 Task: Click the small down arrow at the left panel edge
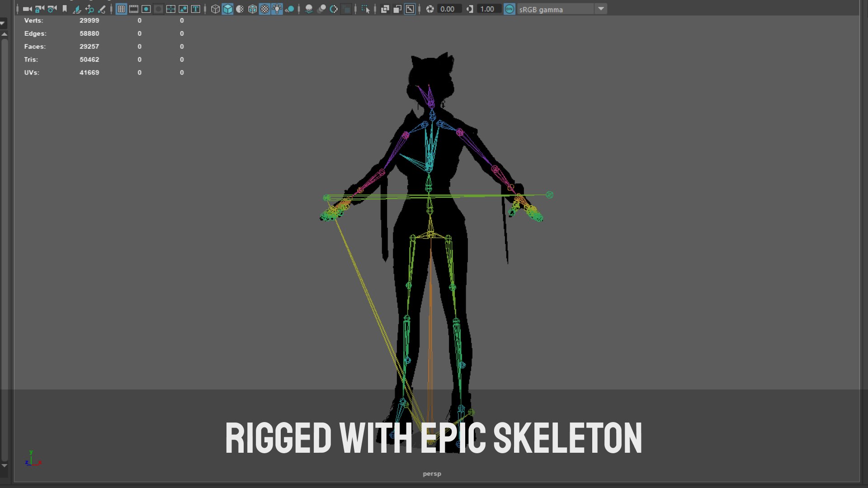coord(3,23)
